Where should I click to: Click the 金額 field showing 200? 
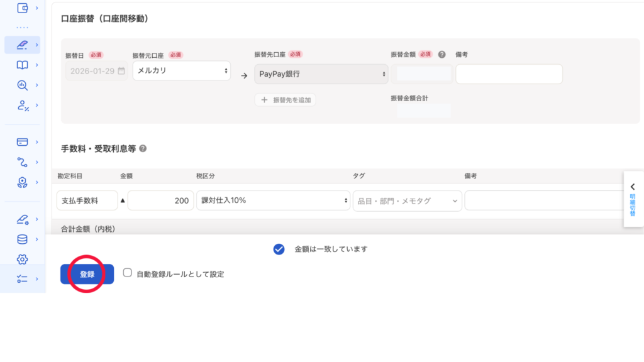coord(160,200)
